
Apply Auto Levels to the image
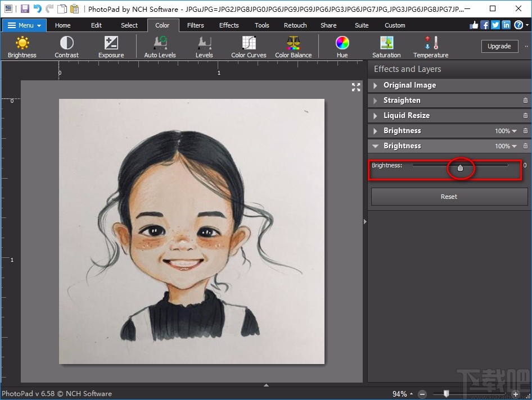click(160, 46)
